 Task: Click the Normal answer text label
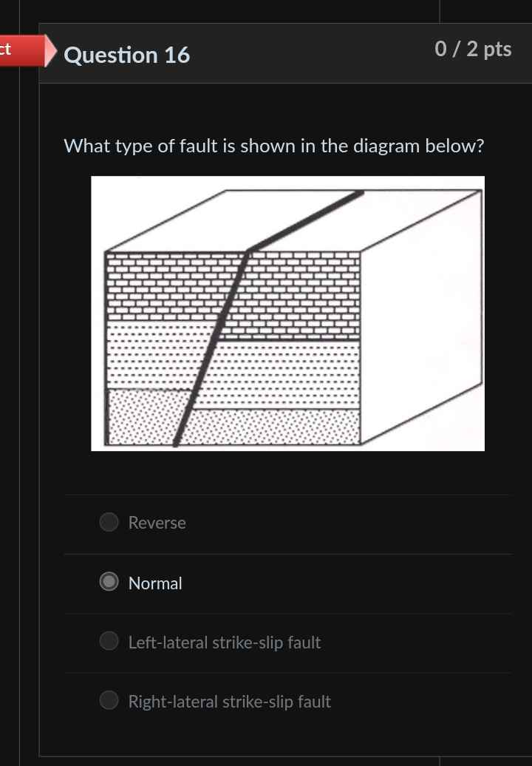[x=155, y=583]
